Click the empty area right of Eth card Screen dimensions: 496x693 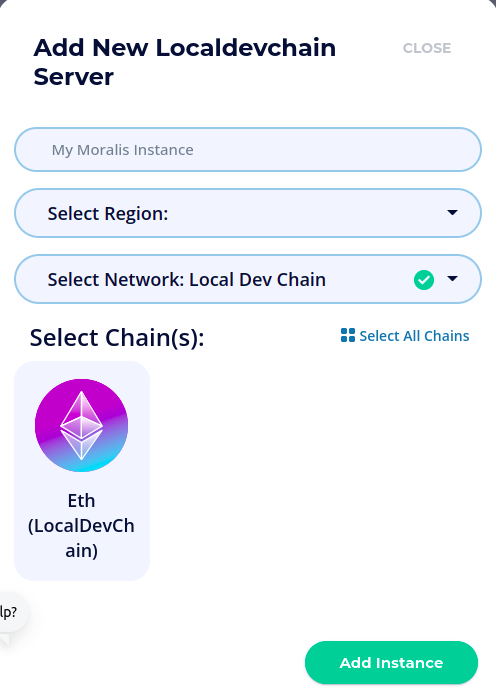316,471
